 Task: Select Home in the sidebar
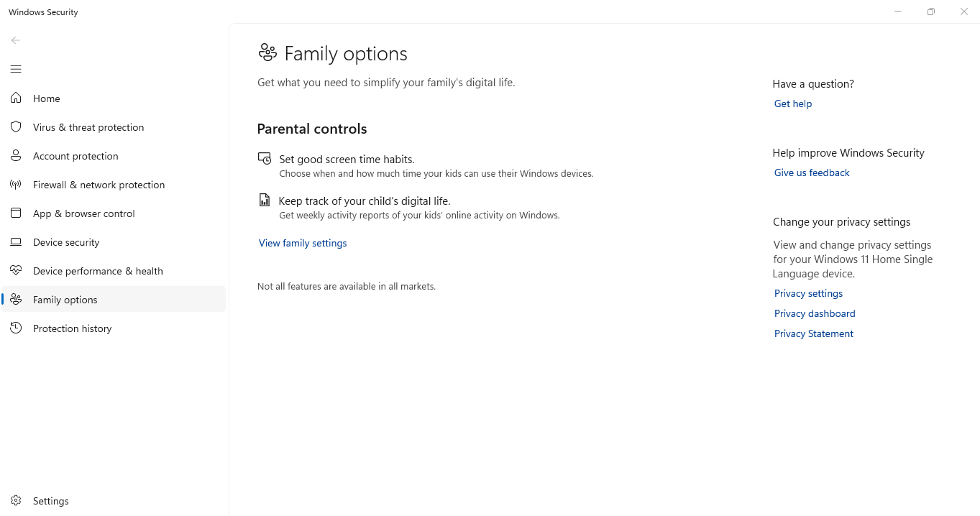pos(46,98)
